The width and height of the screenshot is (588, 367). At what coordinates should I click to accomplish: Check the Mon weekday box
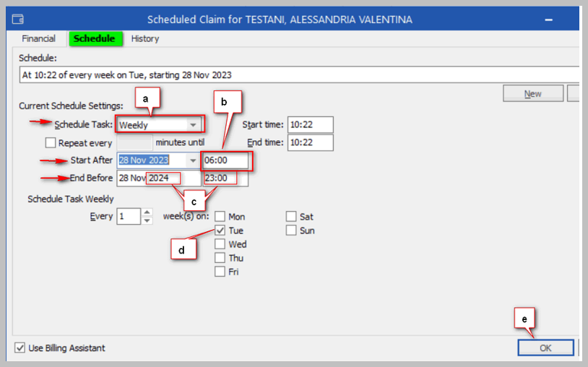click(220, 217)
